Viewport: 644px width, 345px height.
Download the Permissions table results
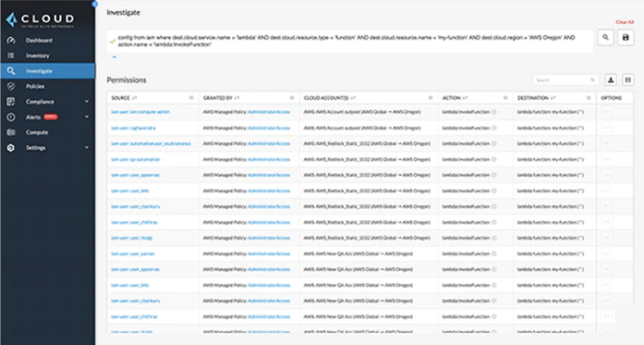coord(611,79)
